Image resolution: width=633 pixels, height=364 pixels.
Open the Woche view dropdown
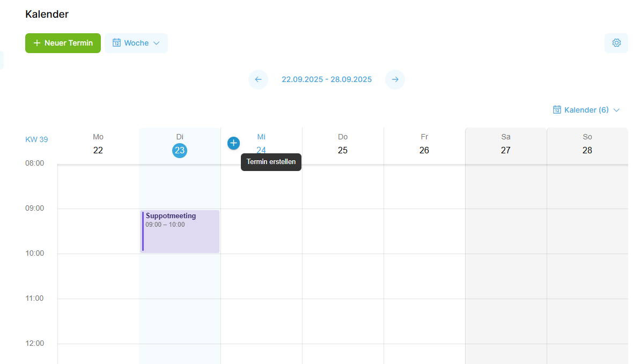pyautogui.click(x=136, y=43)
